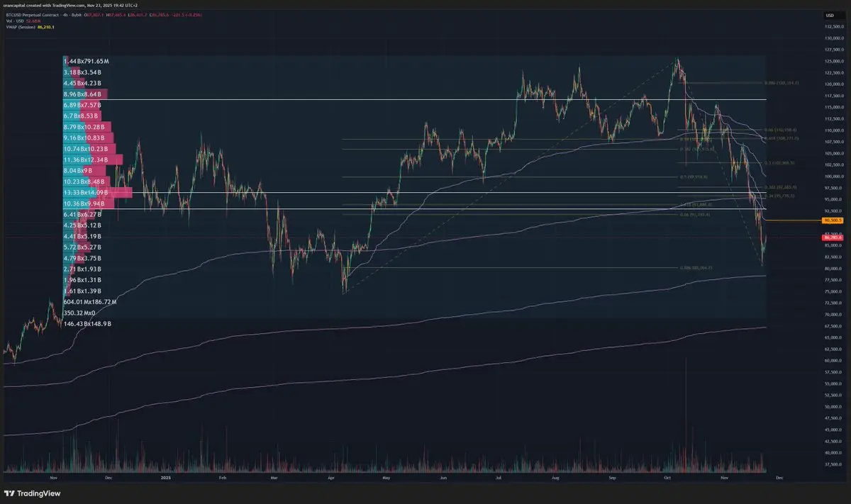
Task: Select volume profile row 6.89 Bx7.57 B
Action: pyautogui.click(x=81, y=105)
